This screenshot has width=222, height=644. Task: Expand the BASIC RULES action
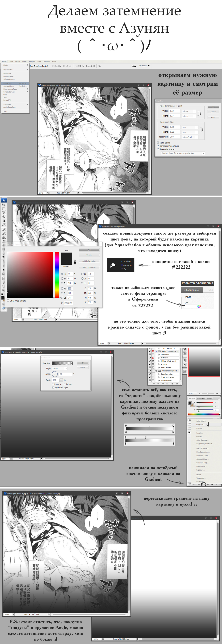point(159,367)
